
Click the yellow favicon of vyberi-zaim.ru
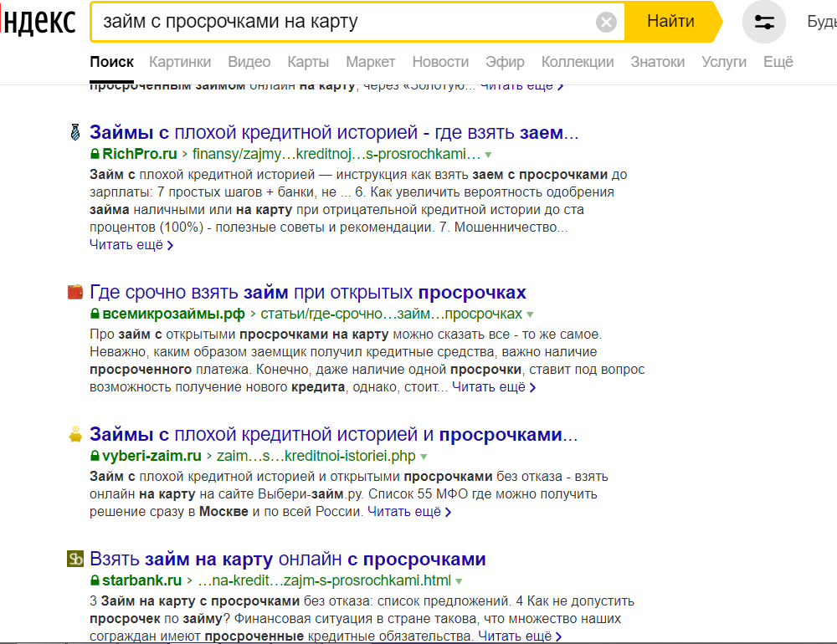(75, 434)
